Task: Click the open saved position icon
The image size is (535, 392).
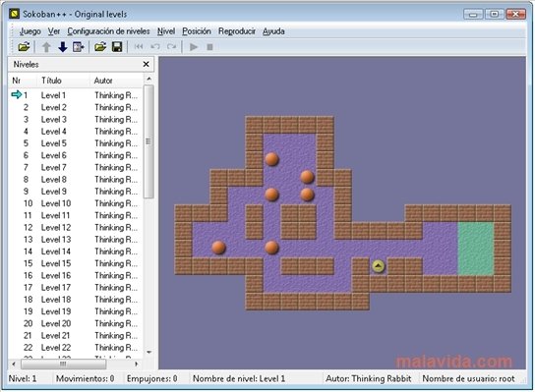Action: [x=100, y=47]
